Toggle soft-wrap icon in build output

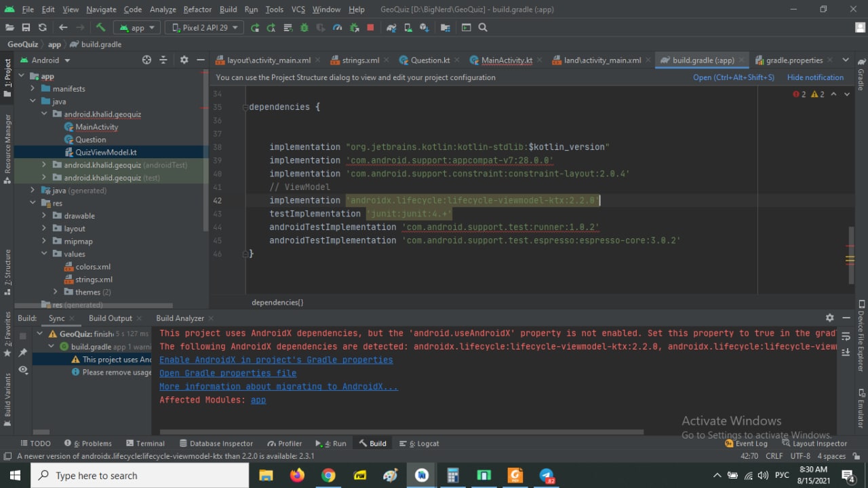tap(846, 337)
